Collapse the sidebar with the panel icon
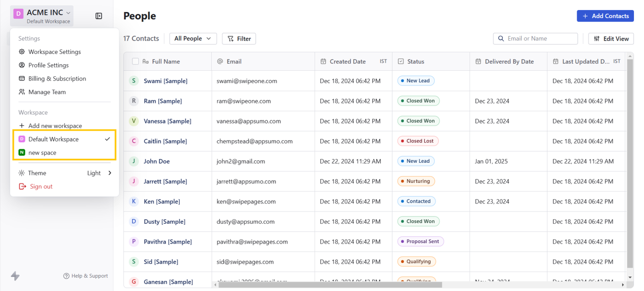Image resolution: width=644 pixels, height=291 pixels. pyautogui.click(x=98, y=16)
